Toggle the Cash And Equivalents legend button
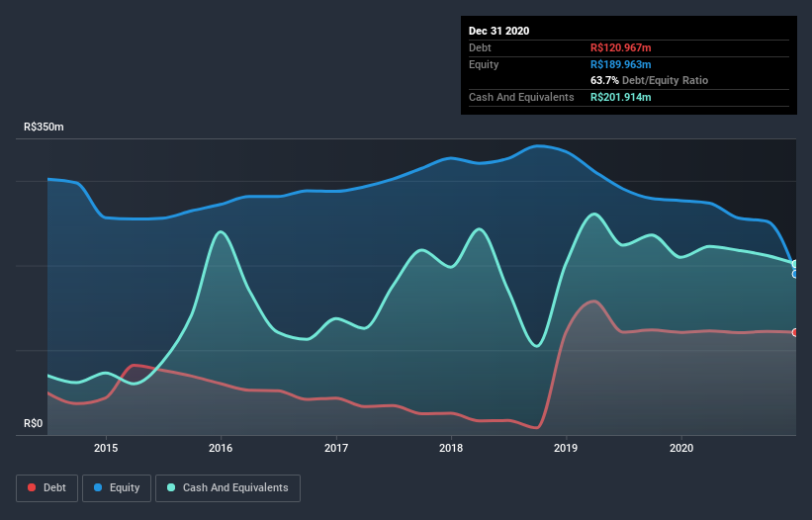The height and width of the screenshot is (520, 812). click(227, 488)
